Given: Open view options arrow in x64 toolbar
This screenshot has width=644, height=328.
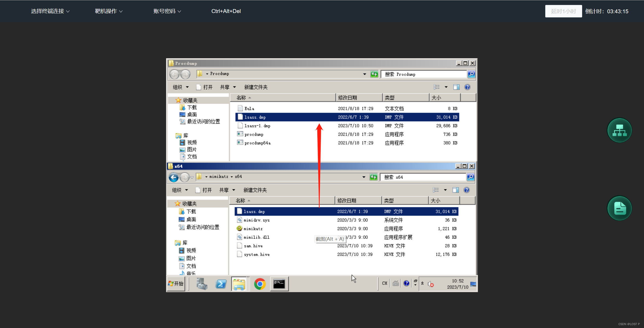Looking at the screenshot, I should (445, 190).
